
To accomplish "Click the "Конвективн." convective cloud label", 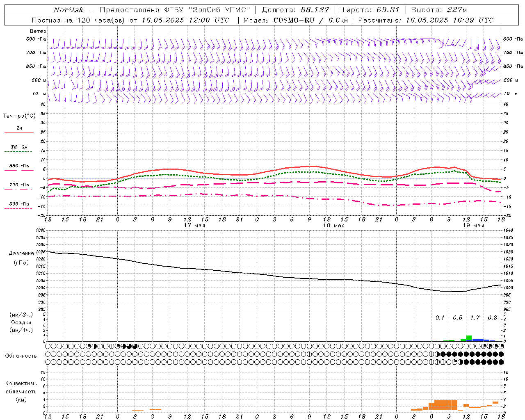I will point(21,383).
